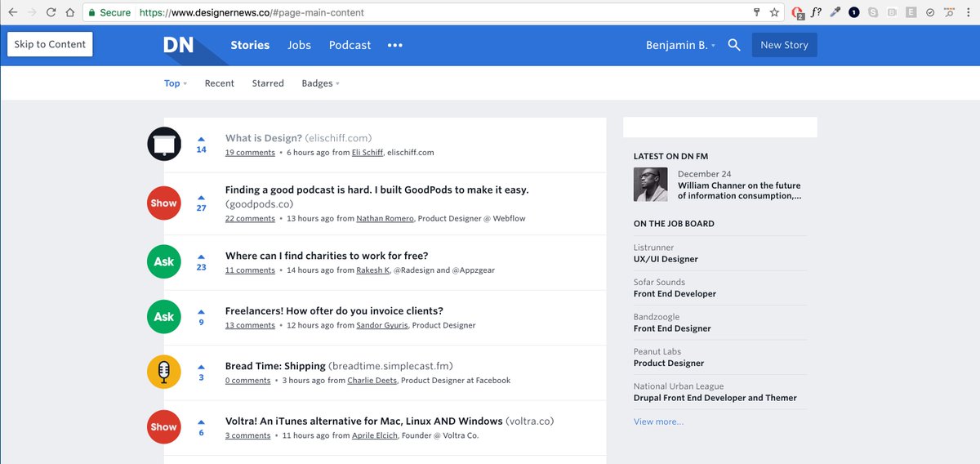The image size is (980, 464).
Task: Click the red Show badge beside the GoodPods story
Action: 164,203
